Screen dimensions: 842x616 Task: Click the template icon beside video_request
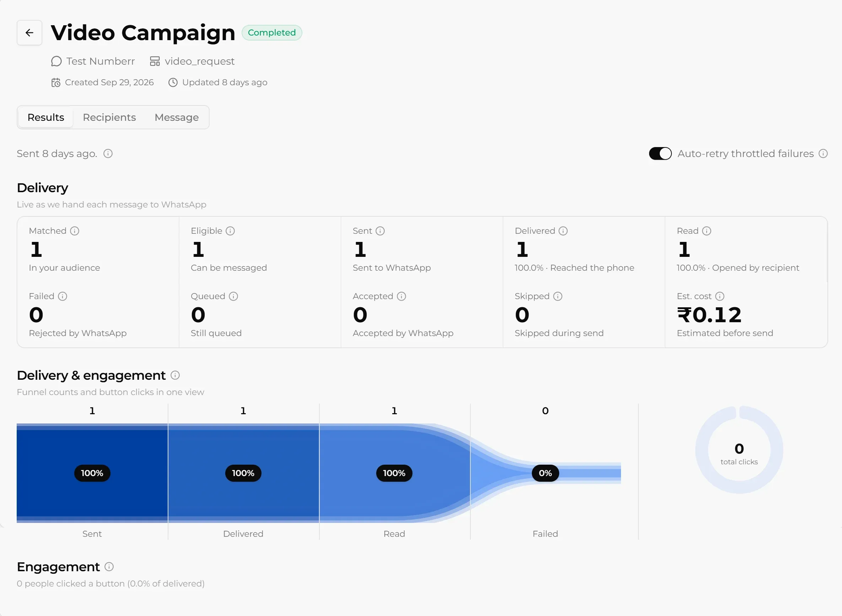point(155,61)
